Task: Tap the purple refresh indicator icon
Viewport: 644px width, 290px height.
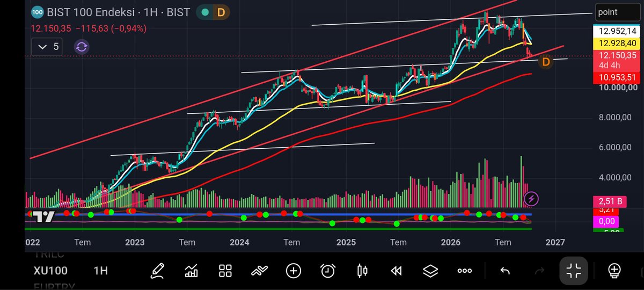Action: coord(82,47)
